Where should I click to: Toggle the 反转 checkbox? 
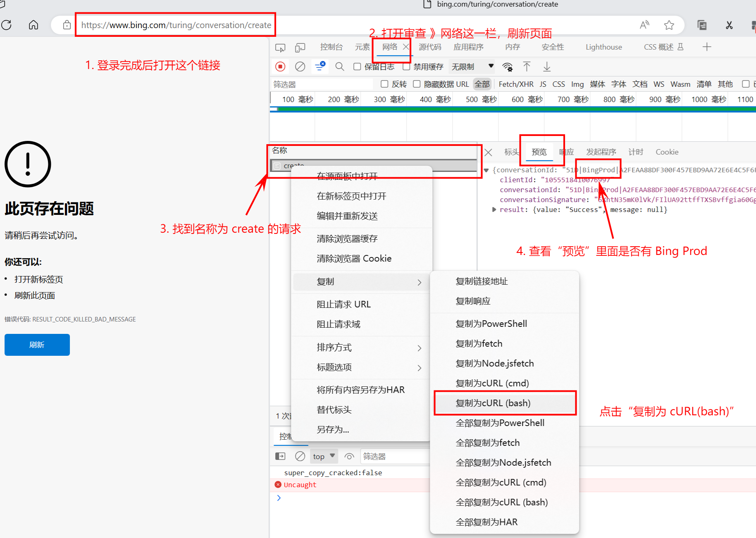click(x=384, y=84)
